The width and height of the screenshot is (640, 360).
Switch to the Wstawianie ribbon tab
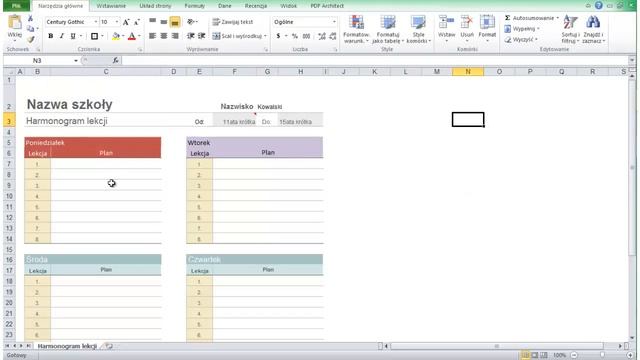(111, 6)
